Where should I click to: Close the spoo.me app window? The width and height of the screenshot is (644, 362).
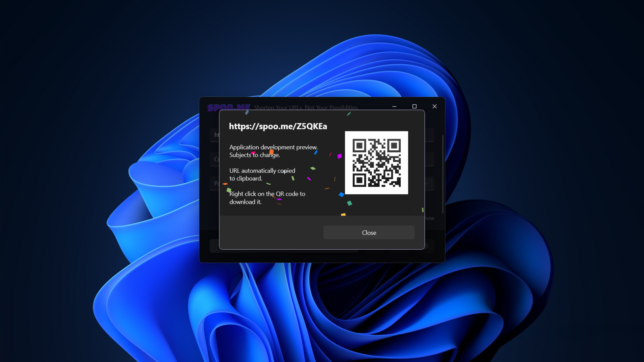click(x=434, y=106)
